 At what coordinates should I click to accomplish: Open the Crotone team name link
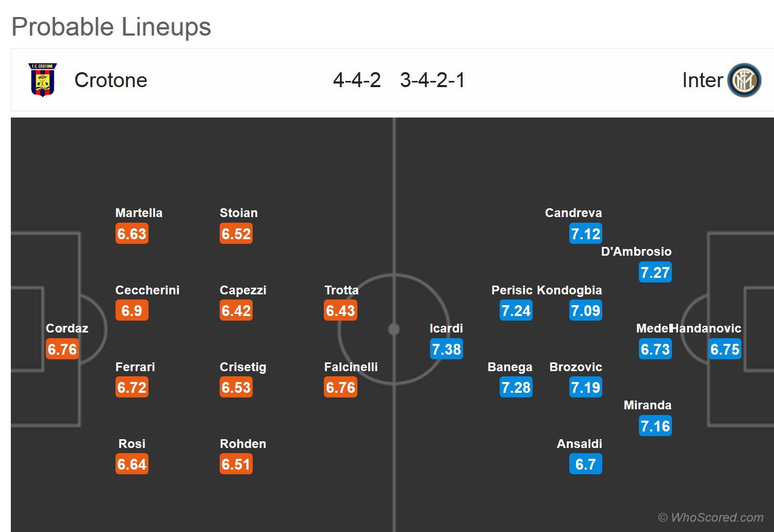pos(111,80)
